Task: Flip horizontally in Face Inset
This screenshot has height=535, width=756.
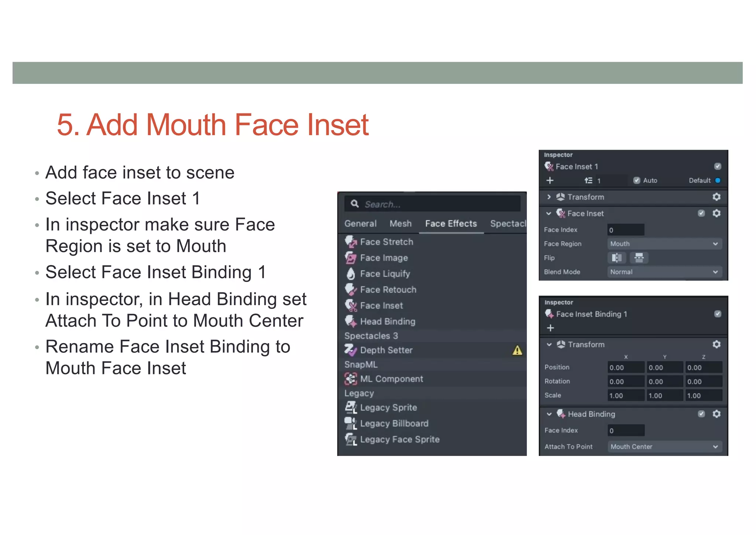Action: (617, 258)
